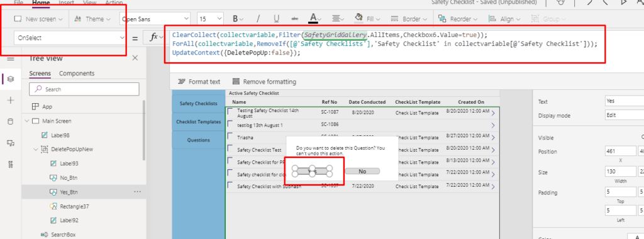The image size is (644, 239).
Task: Check the box for Safety Checklist with Subhash
Action: pos(230,185)
